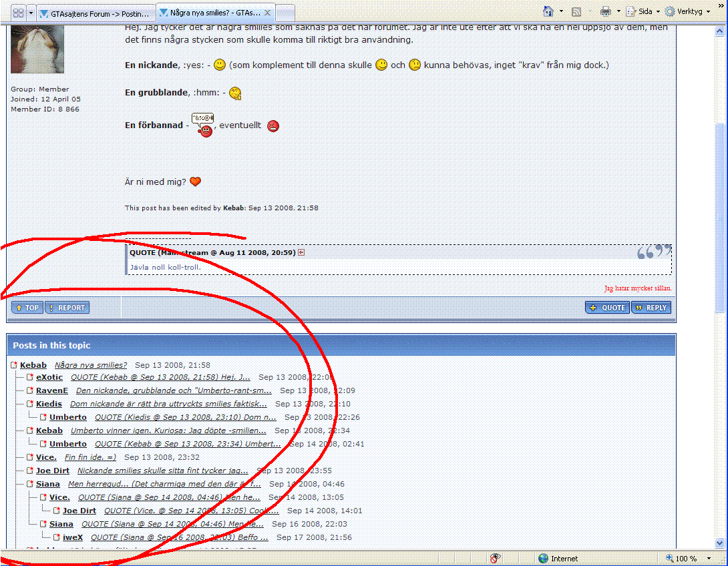Expand the Home button dropdown arrow
728x566 pixels.
click(561, 11)
